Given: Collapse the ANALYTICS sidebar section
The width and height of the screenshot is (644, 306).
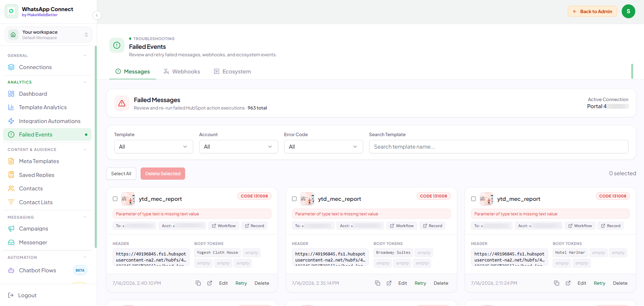Looking at the screenshot, I should pos(85,82).
